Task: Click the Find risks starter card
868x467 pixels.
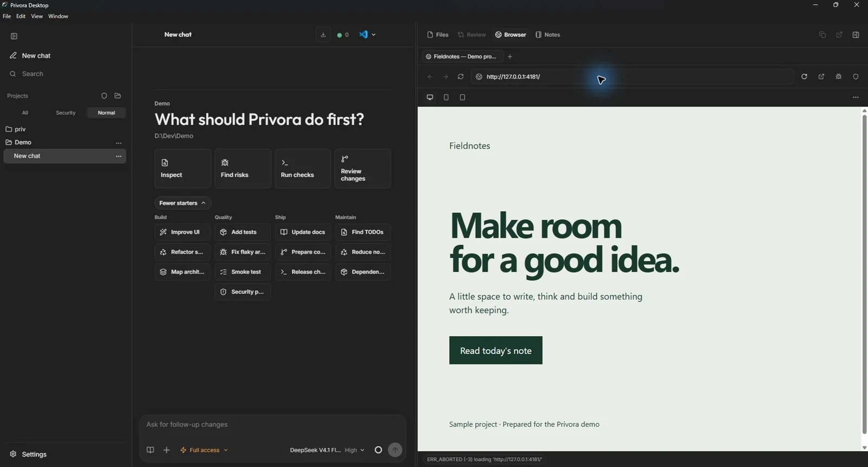Action: click(x=242, y=169)
